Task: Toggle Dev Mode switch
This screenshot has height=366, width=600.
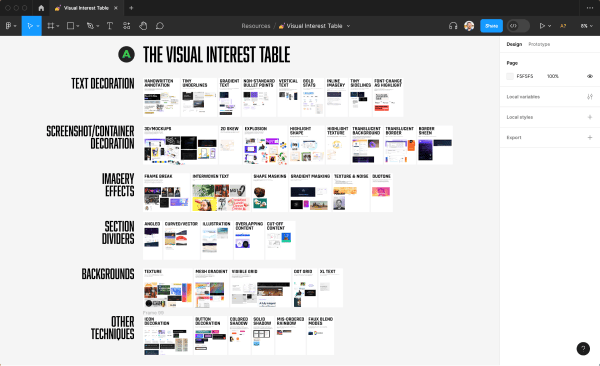Action: [x=518, y=26]
